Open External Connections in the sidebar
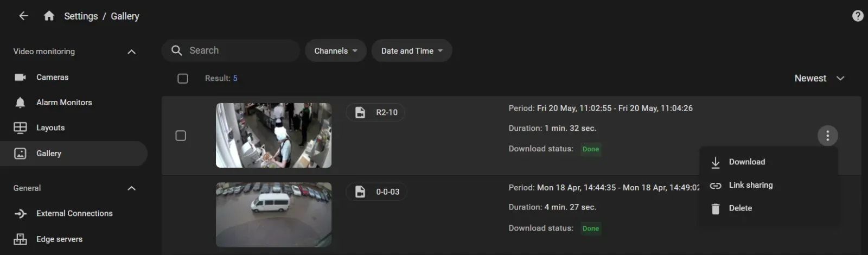Image resolution: width=868 pixels, height=255 pixels. pyautogui.click(x=74, y=214)
